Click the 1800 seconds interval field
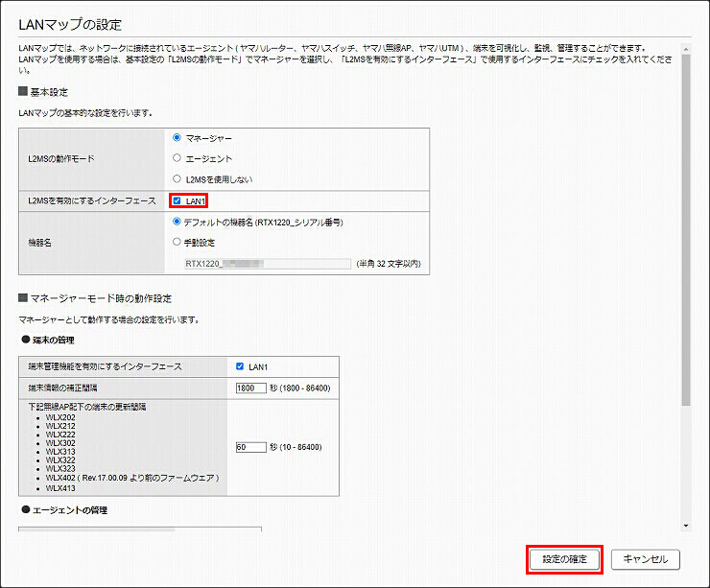The height and width of the screenshot is (588, 710). click(x=250, y=388)
